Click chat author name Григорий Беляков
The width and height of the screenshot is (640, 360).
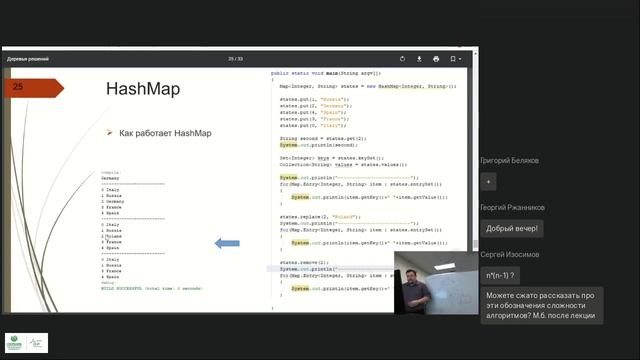[x=509, y=160]
